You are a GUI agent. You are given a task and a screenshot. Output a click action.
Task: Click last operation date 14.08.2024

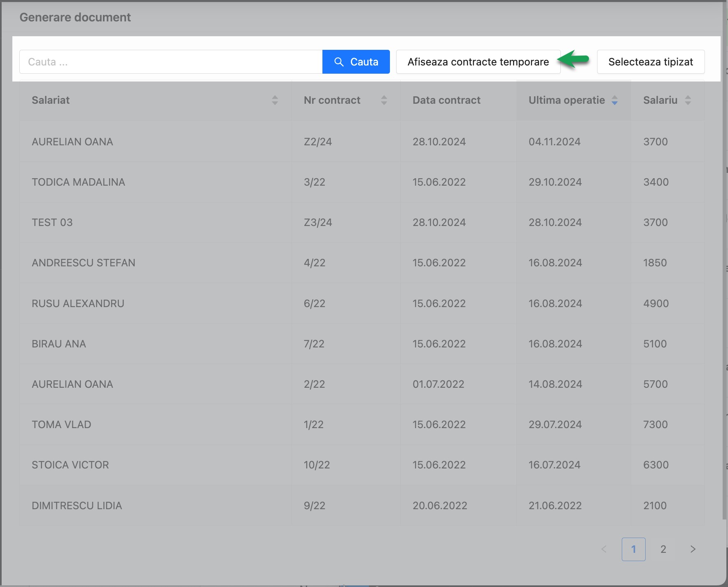click(x=555, y=384)
